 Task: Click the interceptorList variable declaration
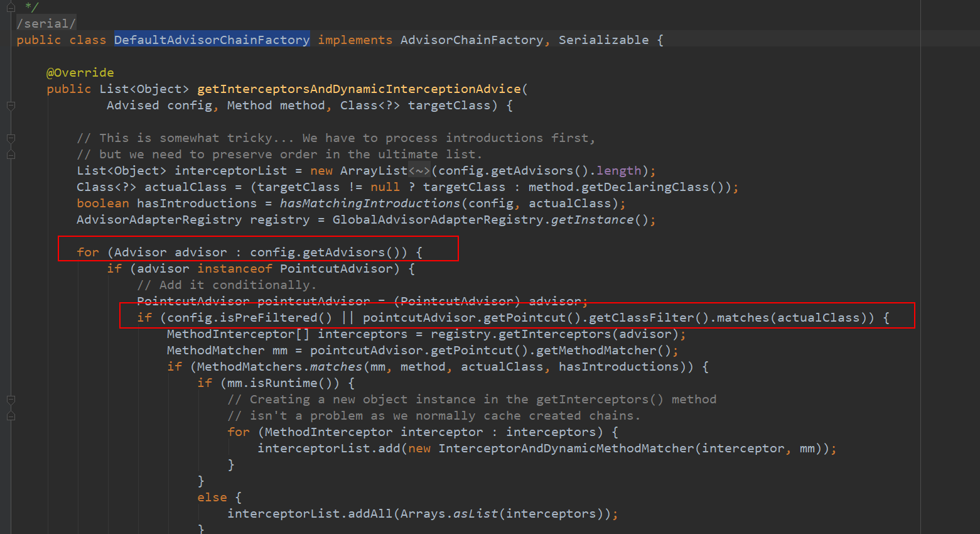coord(230,170)
